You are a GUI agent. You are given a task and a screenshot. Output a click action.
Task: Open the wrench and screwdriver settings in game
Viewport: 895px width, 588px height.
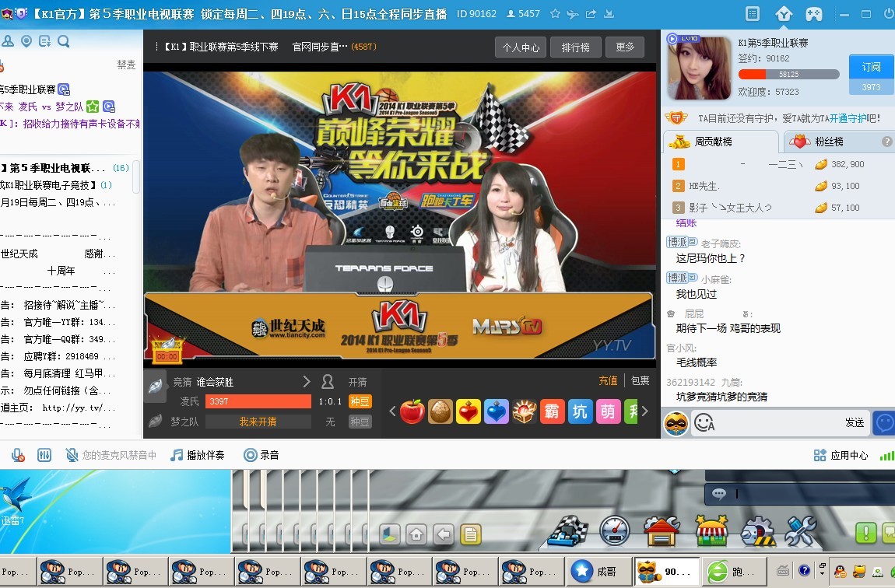[800, 531]
